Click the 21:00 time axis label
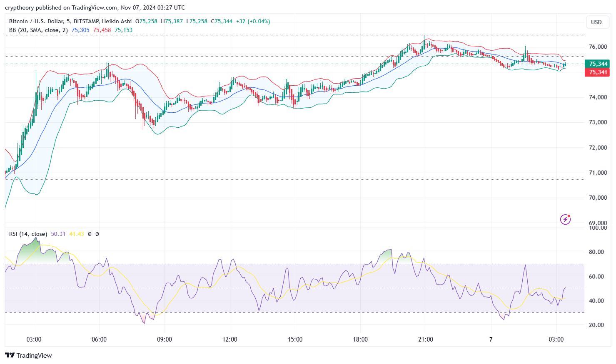This screenshot has width=616, height=364. point(426,339)
